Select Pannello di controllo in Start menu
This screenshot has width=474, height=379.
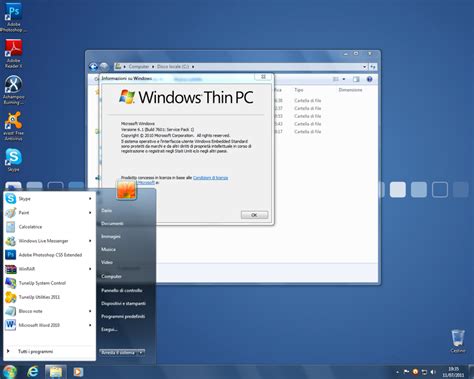[x=122, y=290]
